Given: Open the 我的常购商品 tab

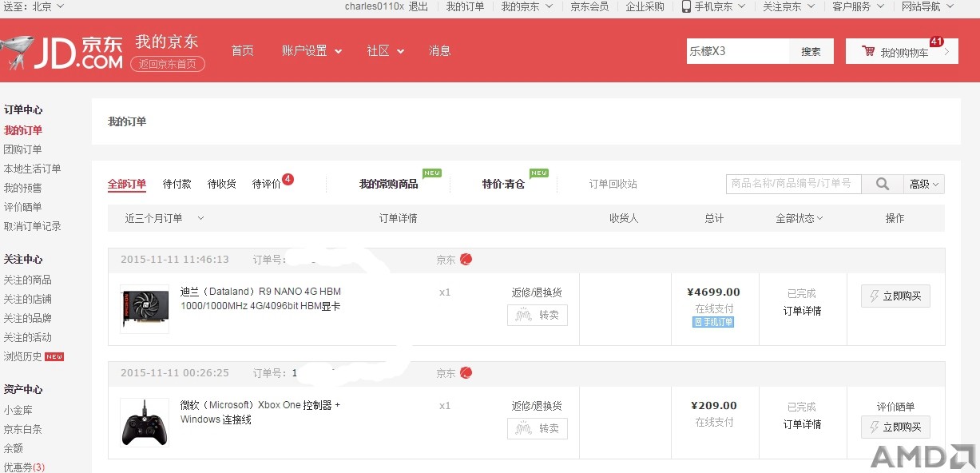Looking at the screenshot, I should pyautogui.click(x=389, y=184).
